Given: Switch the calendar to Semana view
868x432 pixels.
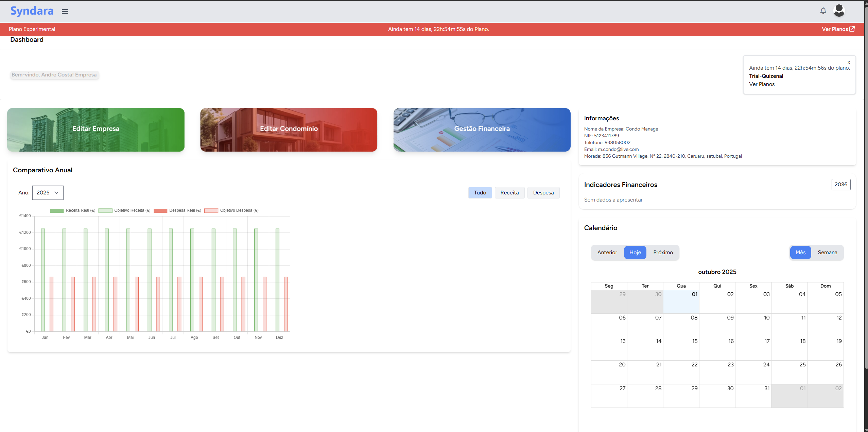Looking at the screenshot, I should pyautogui.click(x=827, y=253).
